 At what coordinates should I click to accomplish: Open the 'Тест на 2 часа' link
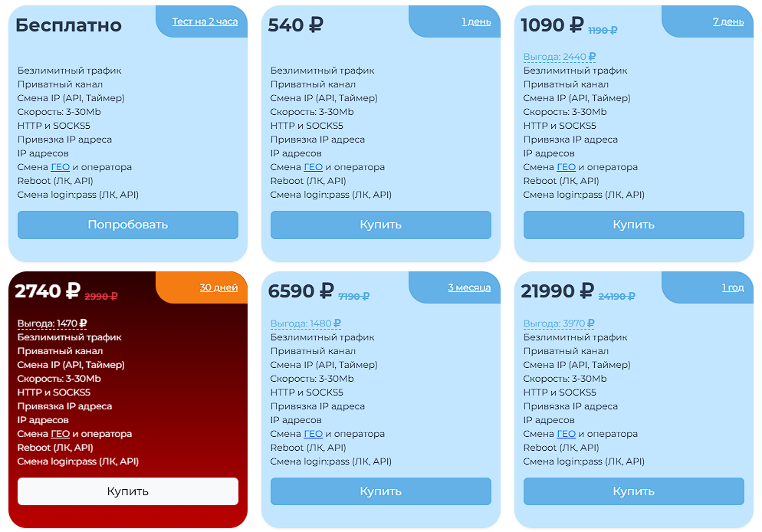[205, 21]
